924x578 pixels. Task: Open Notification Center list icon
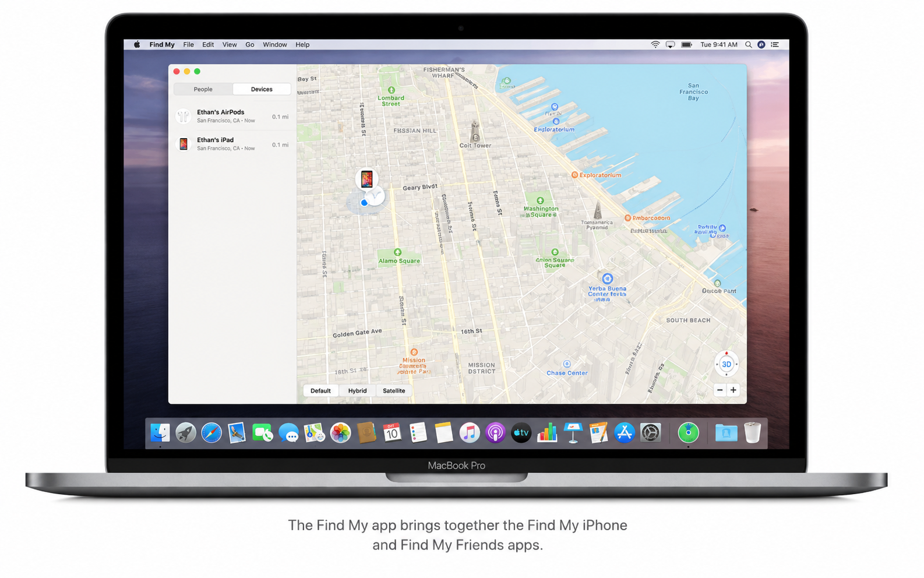tap(775, 44)
